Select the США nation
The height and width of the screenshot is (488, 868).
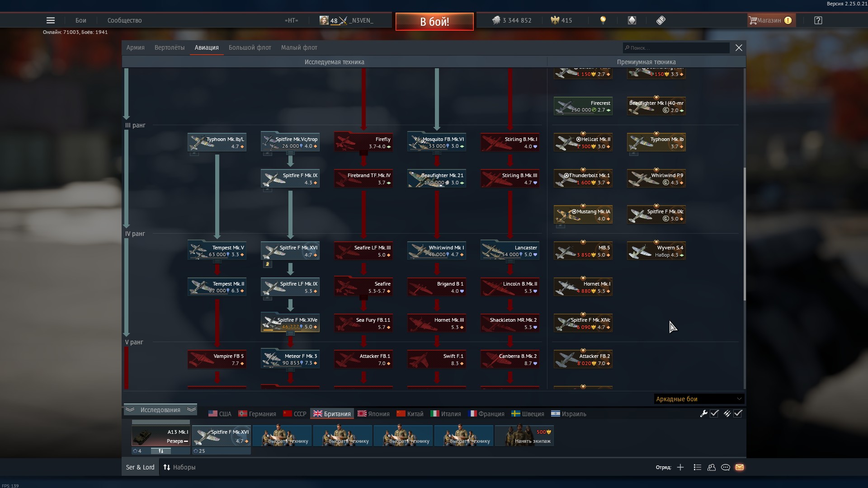pyautogui.click(x=220, y=414)
